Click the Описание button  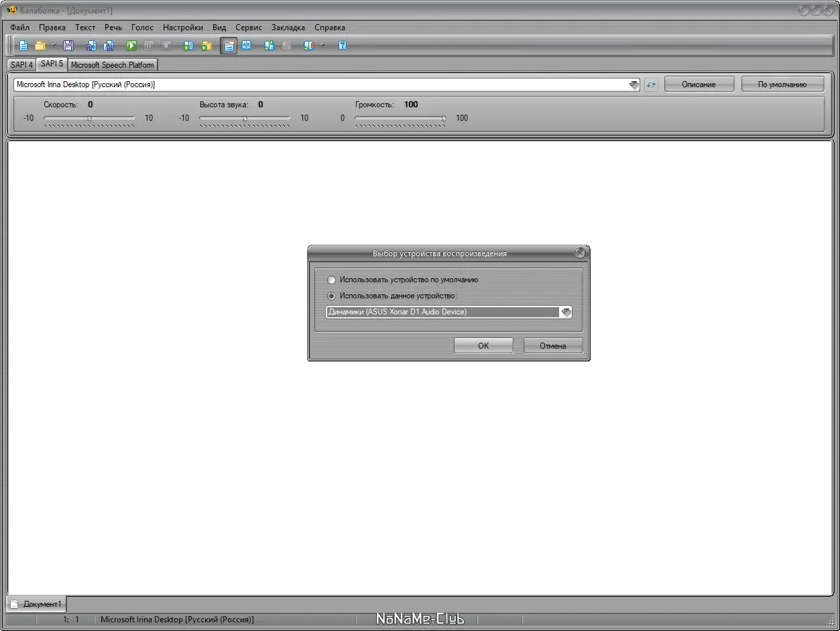click(699, 84)
